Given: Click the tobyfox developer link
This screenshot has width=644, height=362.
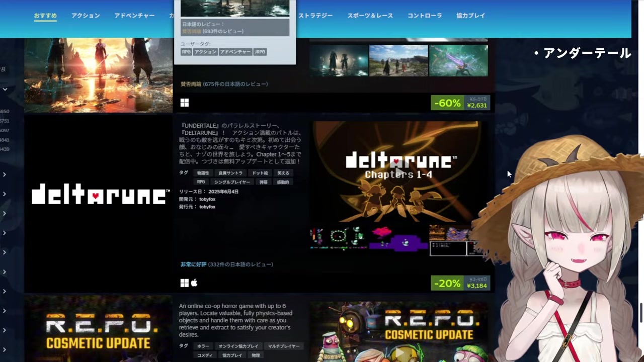Looking at the screenshot, I should coord(207,199).
